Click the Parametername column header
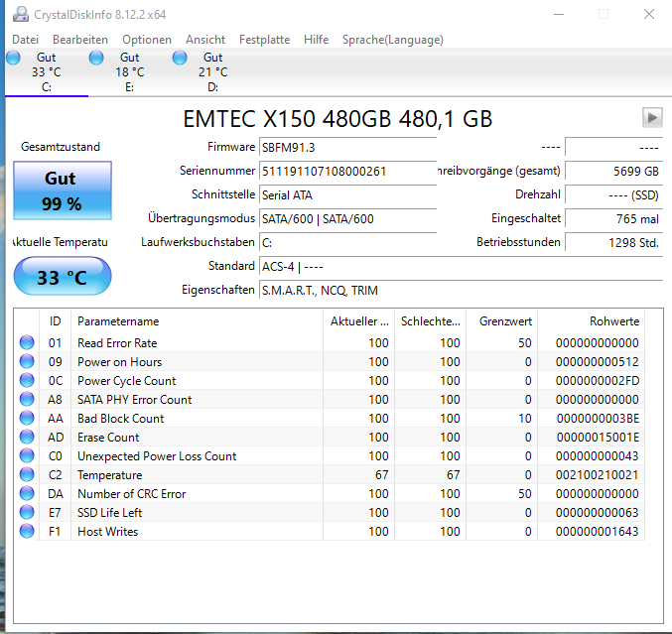This screenshot has height=634, width=672. pyautogui.click(x=197, y=321)
